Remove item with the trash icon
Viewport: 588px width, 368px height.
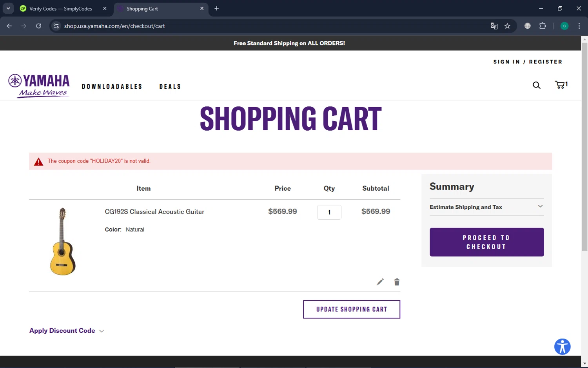[397, 282]
